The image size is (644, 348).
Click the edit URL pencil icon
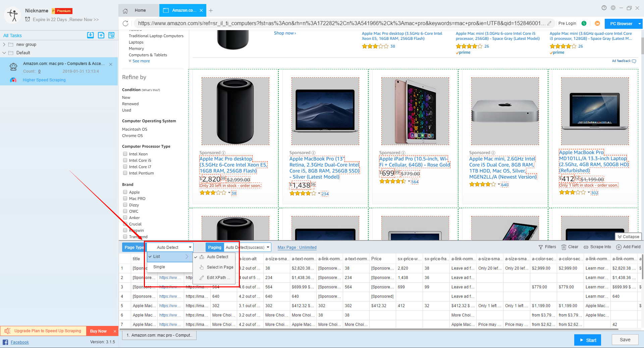(549, 23)
